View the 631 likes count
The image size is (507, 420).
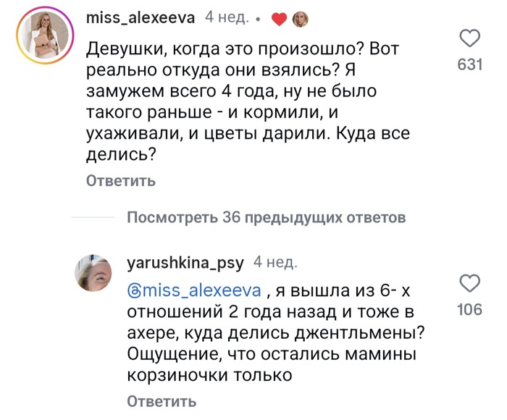coord(471,65)
